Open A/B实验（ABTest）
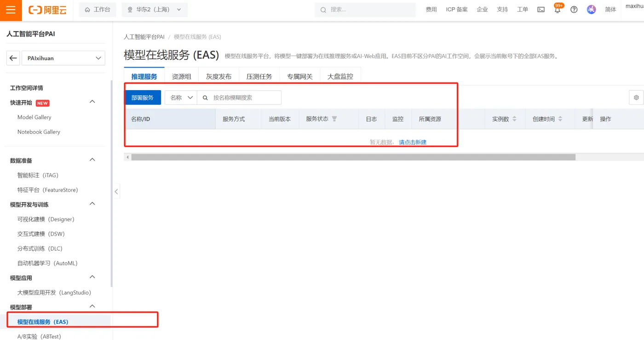Image resolution: width=644 pixels, height=340 pixels. point(39,336)
